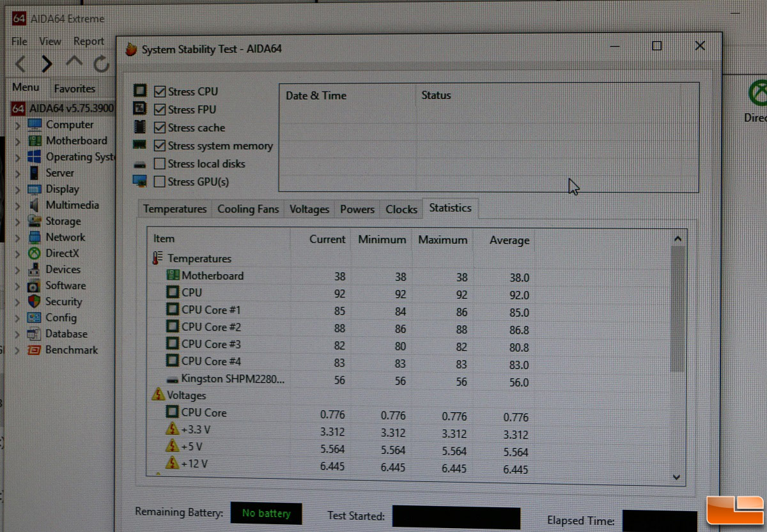Image resolution: width=767 pixels, height=532 pixels.
Task: Expand the Network tree node
Action: point(18,237)
